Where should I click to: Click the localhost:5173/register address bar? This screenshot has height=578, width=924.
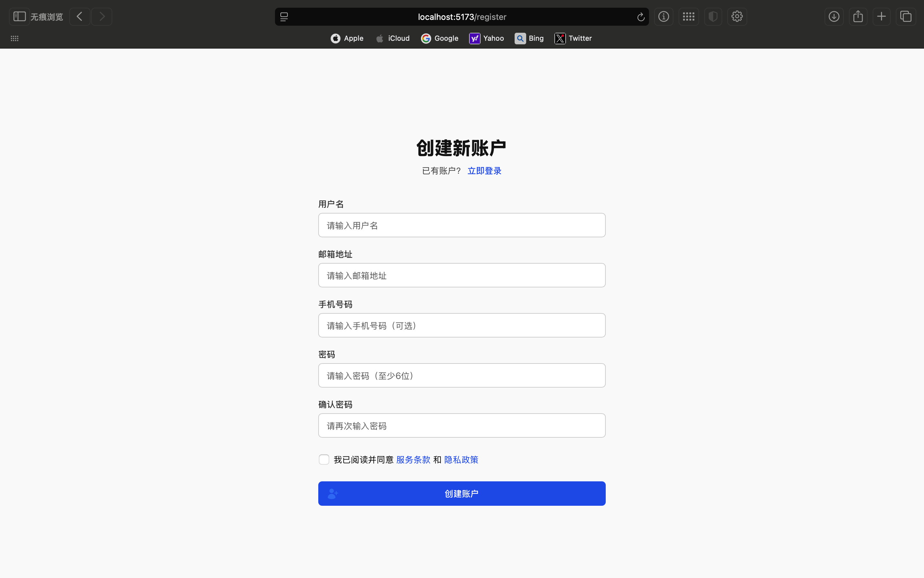(462, 17)
